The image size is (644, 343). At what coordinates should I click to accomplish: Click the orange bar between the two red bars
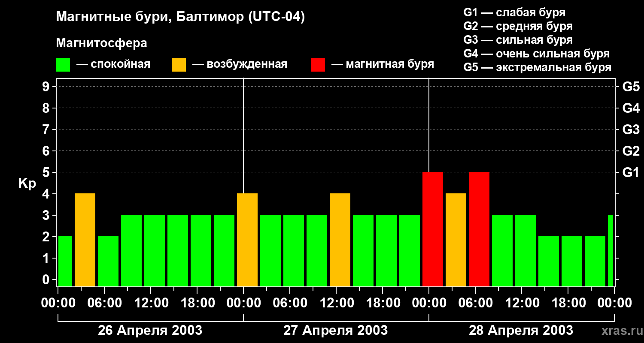[456, 240]
